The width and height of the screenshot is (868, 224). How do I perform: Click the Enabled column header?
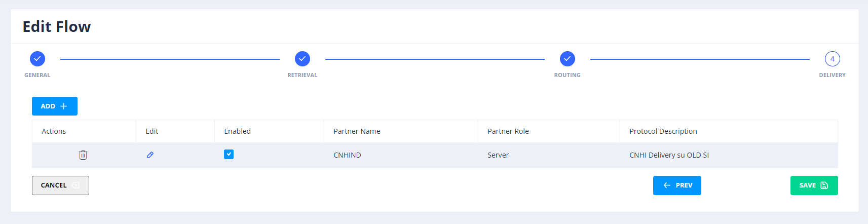(x=238, y=131)
